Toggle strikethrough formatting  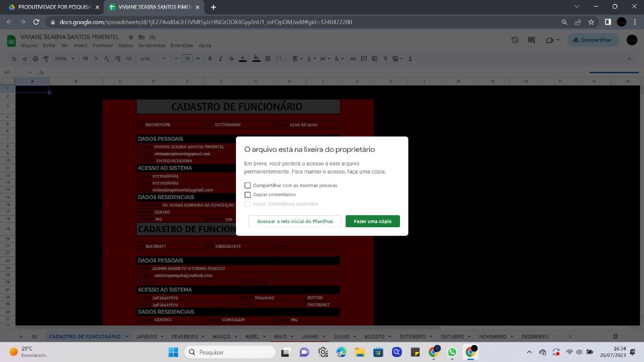click(x=231, y=59)
